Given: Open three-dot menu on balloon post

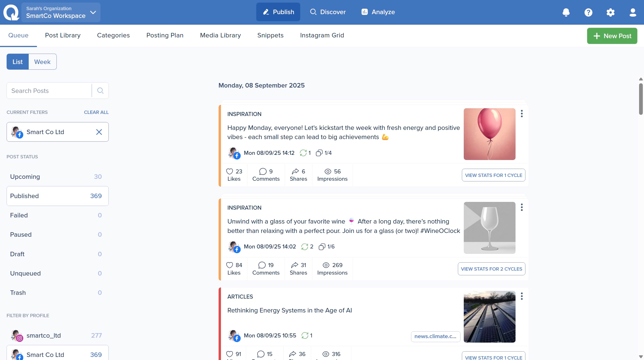Looking at the screenshot, I should pos(522,113).
